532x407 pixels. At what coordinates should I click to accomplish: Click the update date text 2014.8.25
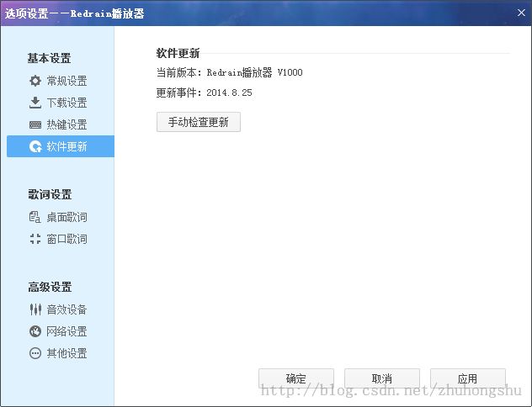tap(229, 92)
